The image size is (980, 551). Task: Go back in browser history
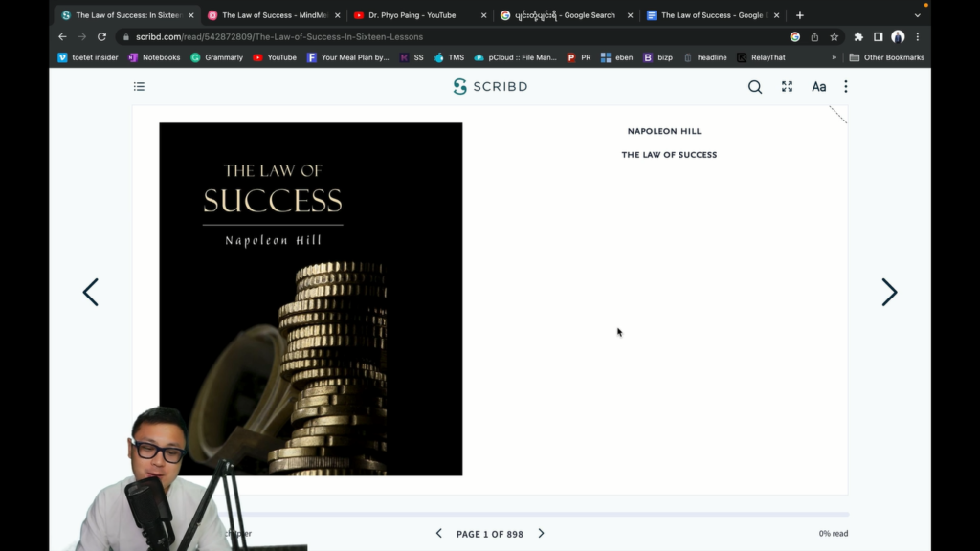(x=62, y=37)
